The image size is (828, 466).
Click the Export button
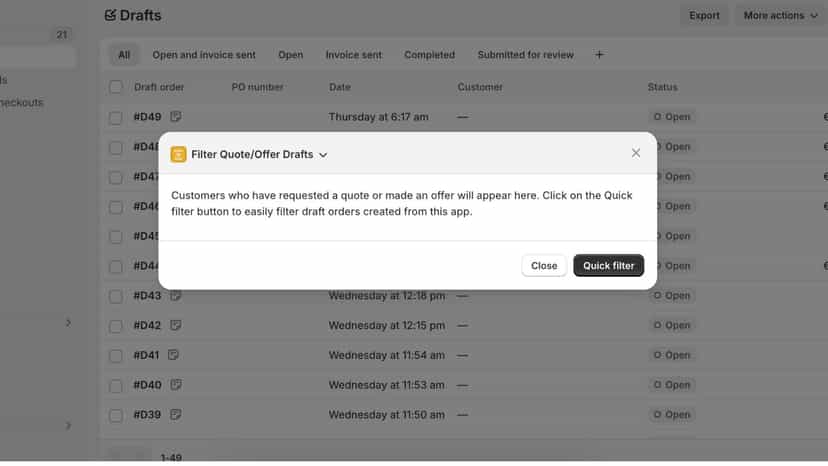click(704, 16)
